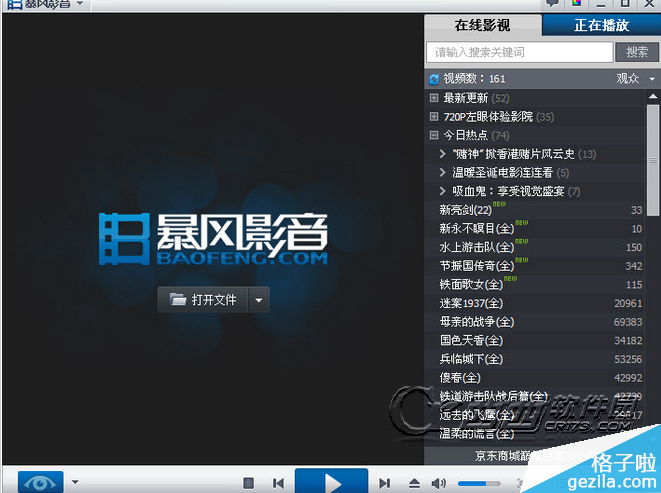
Task: Select 铁道游击队战后篇(全) in the list
Action: pos(535,396)
